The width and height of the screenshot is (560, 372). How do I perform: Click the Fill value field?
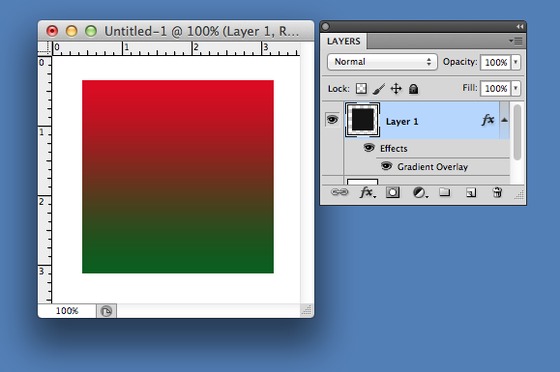(496, 88)
